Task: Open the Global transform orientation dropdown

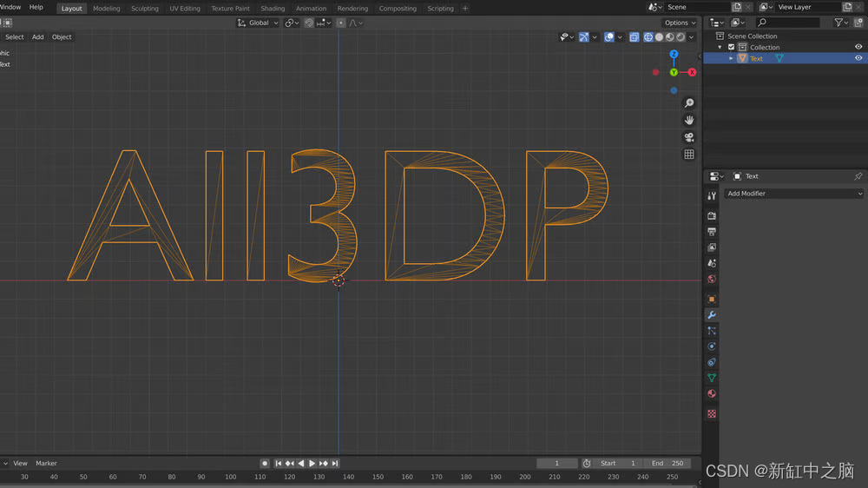Action: 258,23
